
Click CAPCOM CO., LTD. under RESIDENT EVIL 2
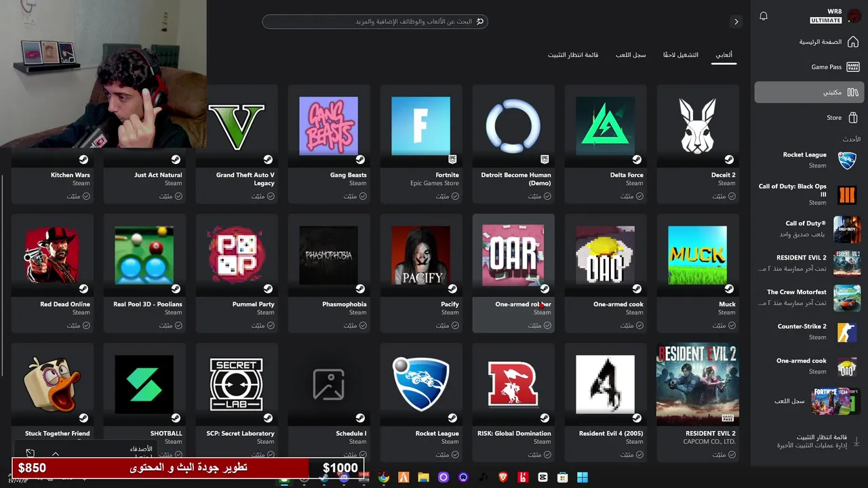[709, 442]
